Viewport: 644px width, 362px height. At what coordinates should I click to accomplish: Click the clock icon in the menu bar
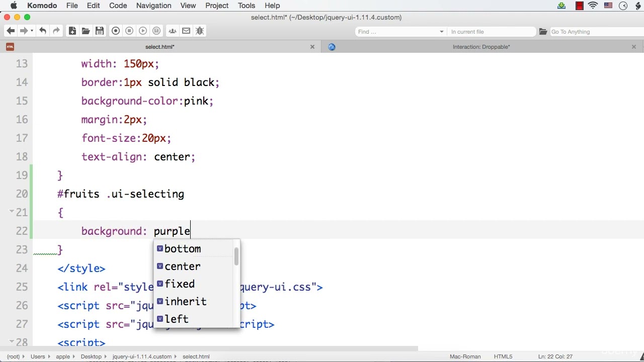(623, 6)
